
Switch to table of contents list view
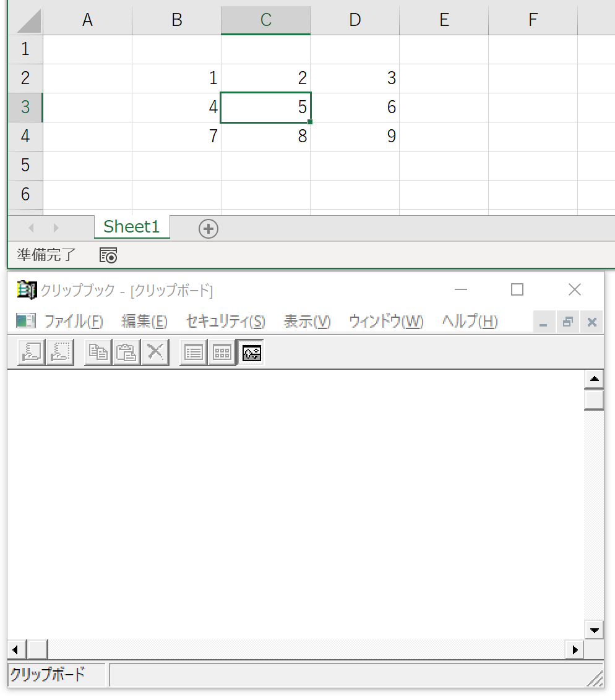click(194, 352)
